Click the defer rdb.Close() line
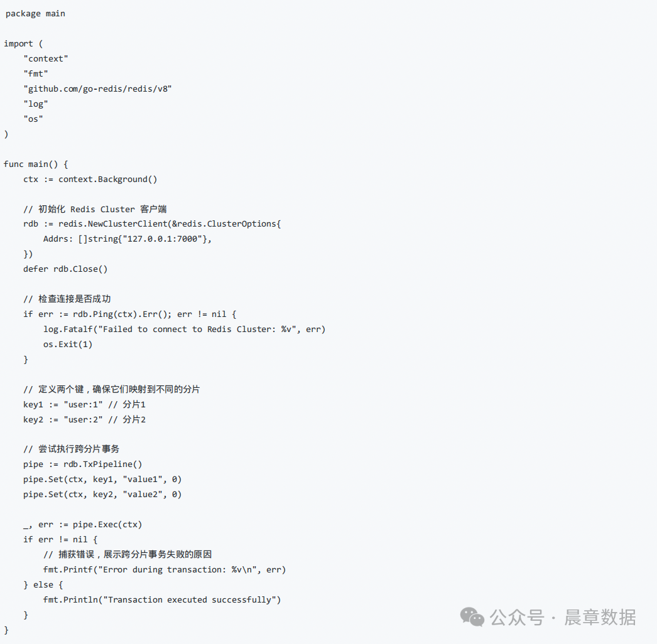 (65, 269)
